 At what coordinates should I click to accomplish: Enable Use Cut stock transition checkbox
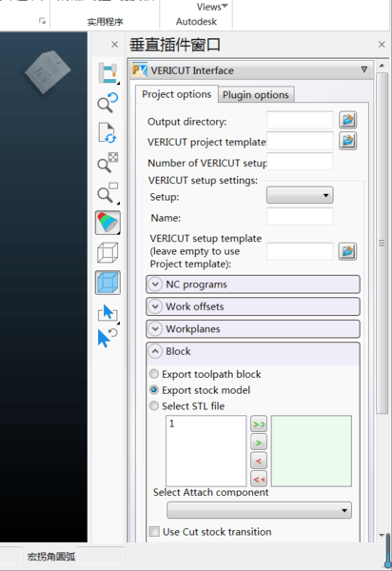coord(154,531)
